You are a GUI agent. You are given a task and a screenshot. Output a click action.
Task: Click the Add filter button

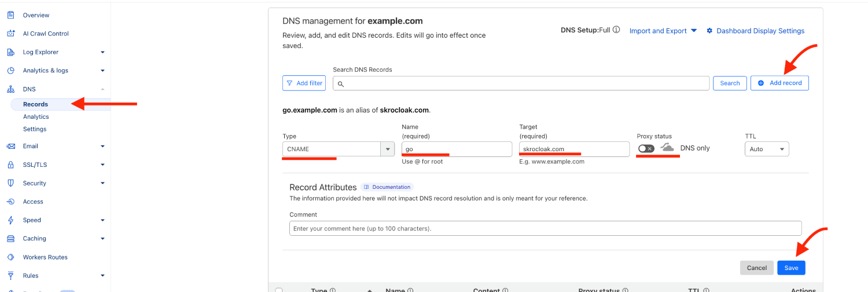[304, 83]
